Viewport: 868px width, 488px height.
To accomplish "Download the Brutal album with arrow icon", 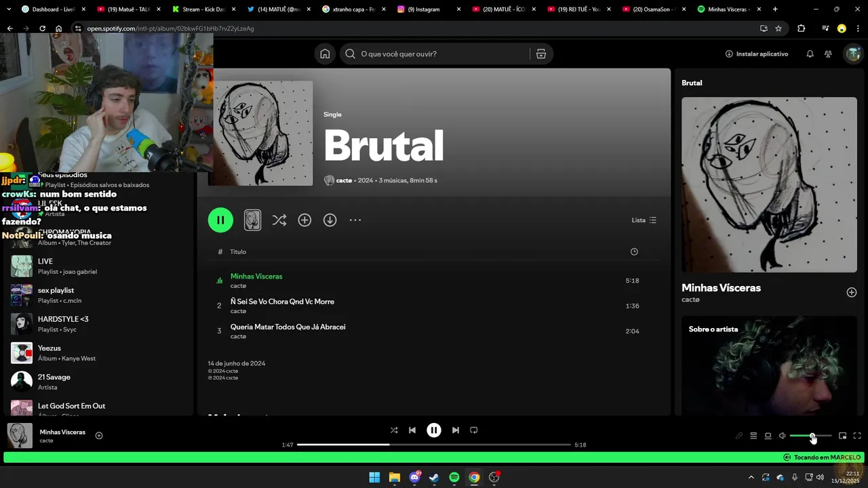I will click(x=330, y=220).
